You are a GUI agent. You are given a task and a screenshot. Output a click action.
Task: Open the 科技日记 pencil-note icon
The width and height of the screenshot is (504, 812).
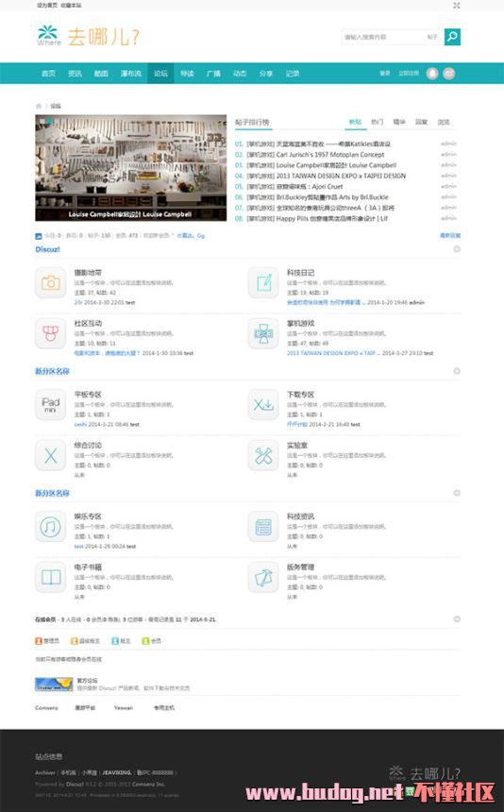pos(263,282)
